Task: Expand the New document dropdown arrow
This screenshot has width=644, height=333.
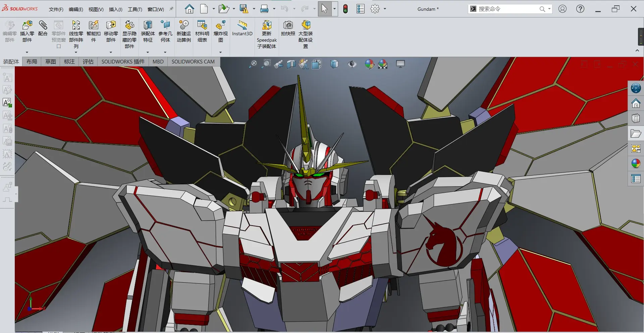Action: pyautogui.click(x=214, y=9)
